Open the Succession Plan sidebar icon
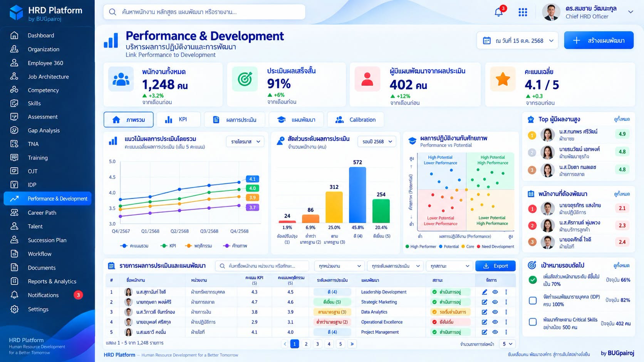644x362 pixels. [14, 240]
